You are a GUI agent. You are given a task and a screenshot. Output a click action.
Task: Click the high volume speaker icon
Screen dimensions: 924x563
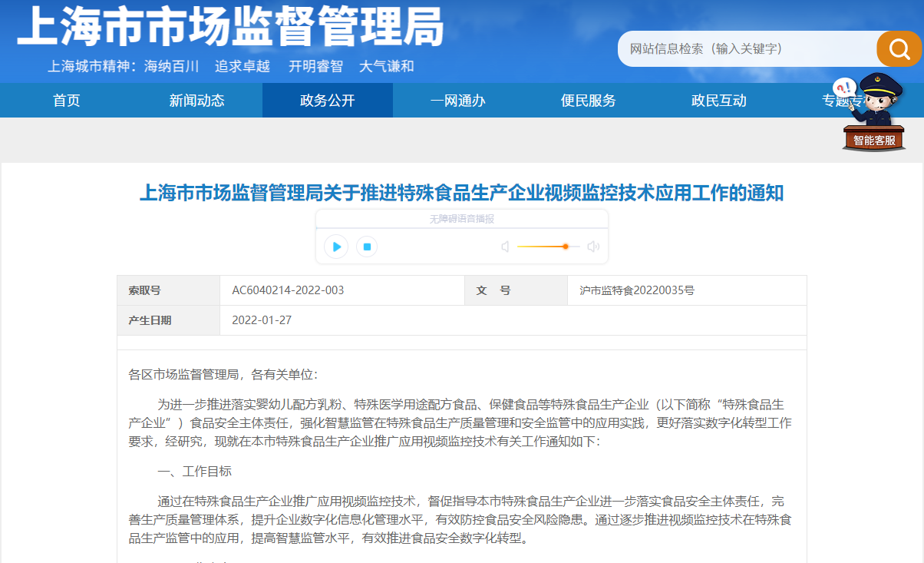pos(592,247)
